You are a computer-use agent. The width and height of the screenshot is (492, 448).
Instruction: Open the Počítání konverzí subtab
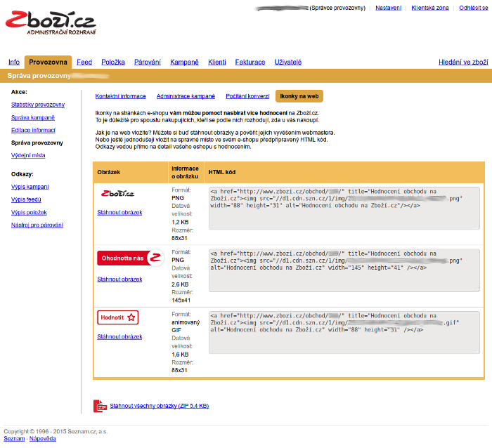[247, 96]
